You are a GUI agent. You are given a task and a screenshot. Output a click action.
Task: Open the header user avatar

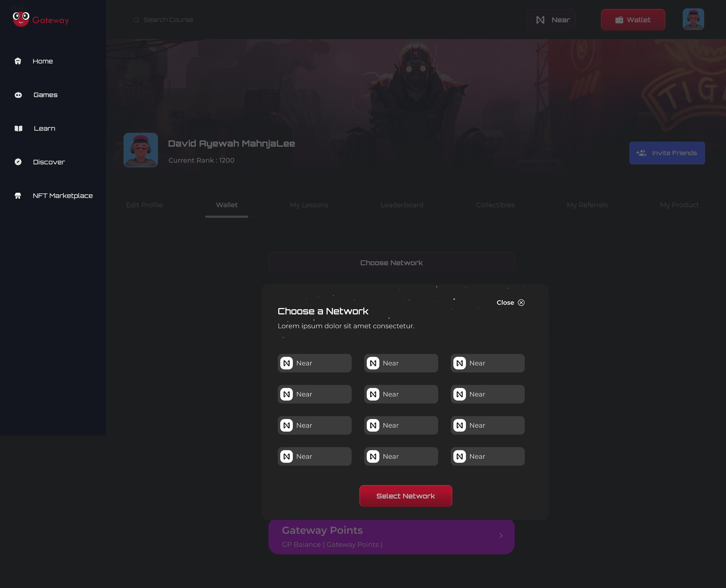tap(693, 19)
